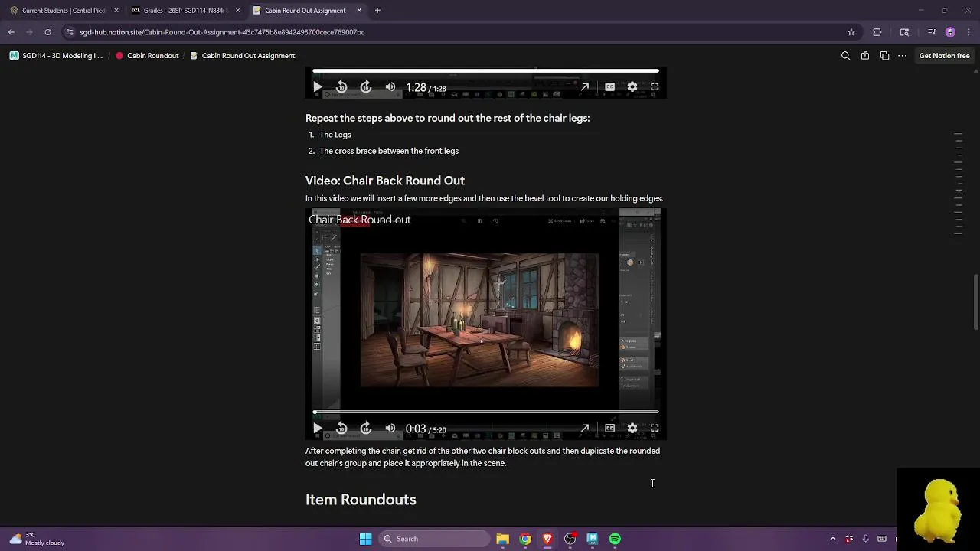Open the browser three-dot menu

969,32
